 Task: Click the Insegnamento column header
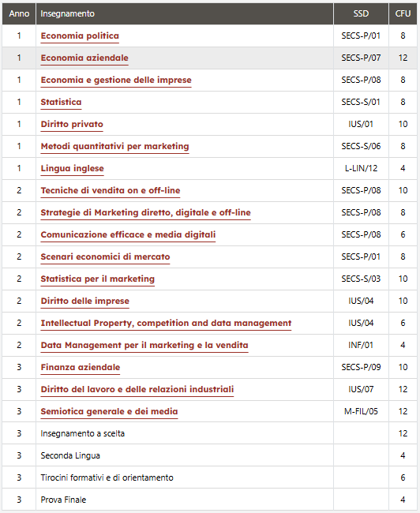67,13
